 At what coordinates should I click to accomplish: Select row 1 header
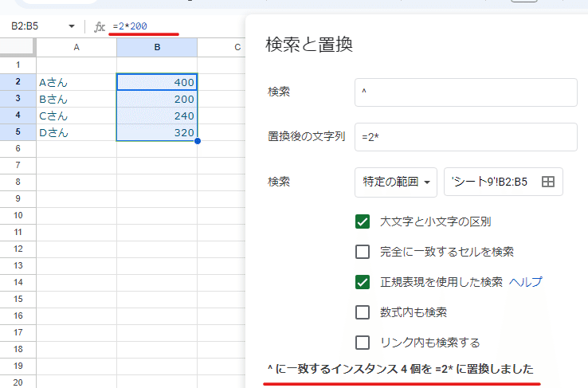click(x=18, y=65)
